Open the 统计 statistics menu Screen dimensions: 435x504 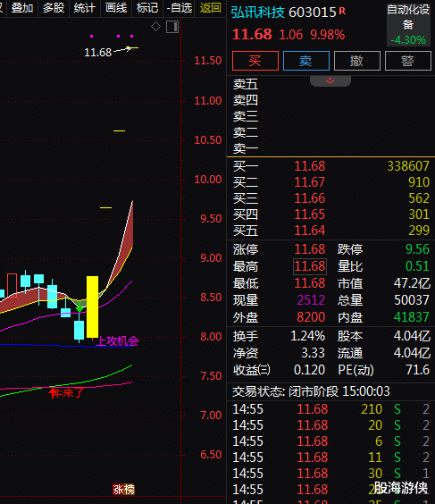tap(85, 8)
